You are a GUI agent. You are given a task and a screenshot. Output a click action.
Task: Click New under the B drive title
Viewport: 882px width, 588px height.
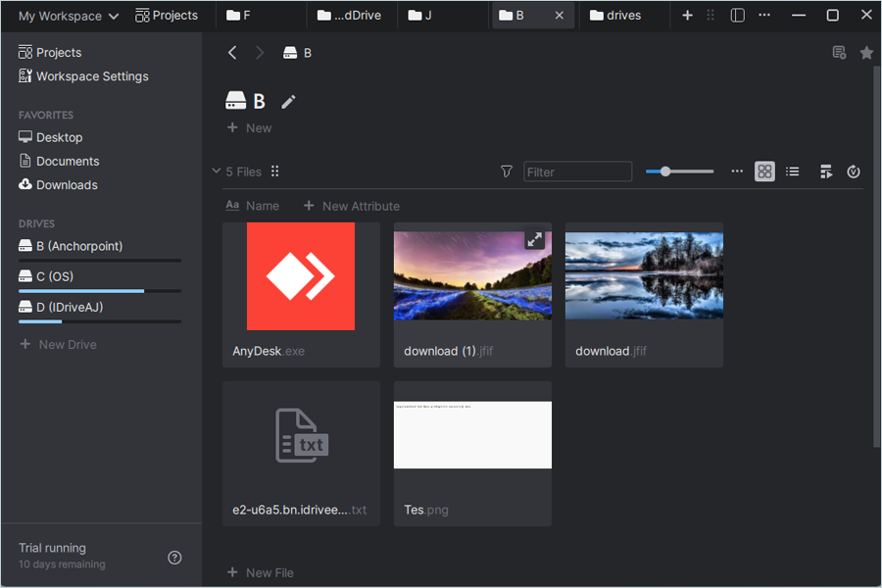point(249,128)
